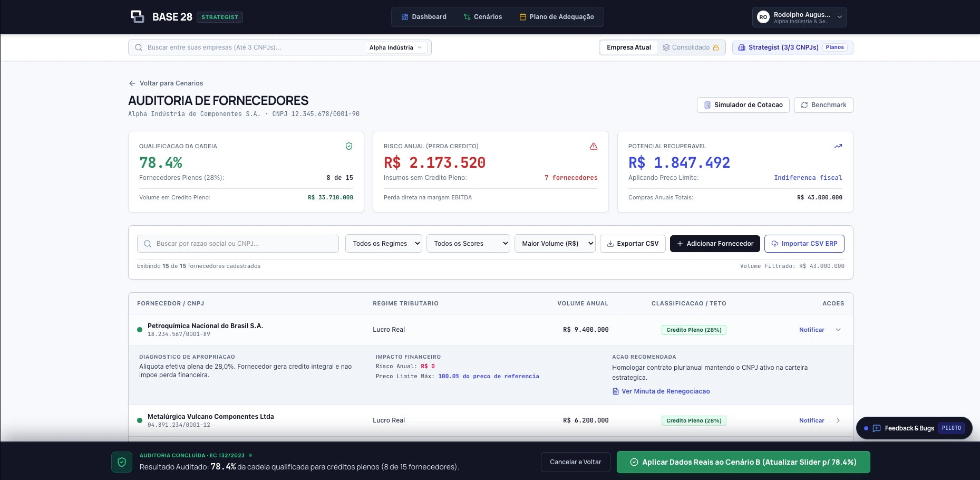
Task: Click the document icon beside Ver Minuta de Renegociacao
Action: pos(615,391)
